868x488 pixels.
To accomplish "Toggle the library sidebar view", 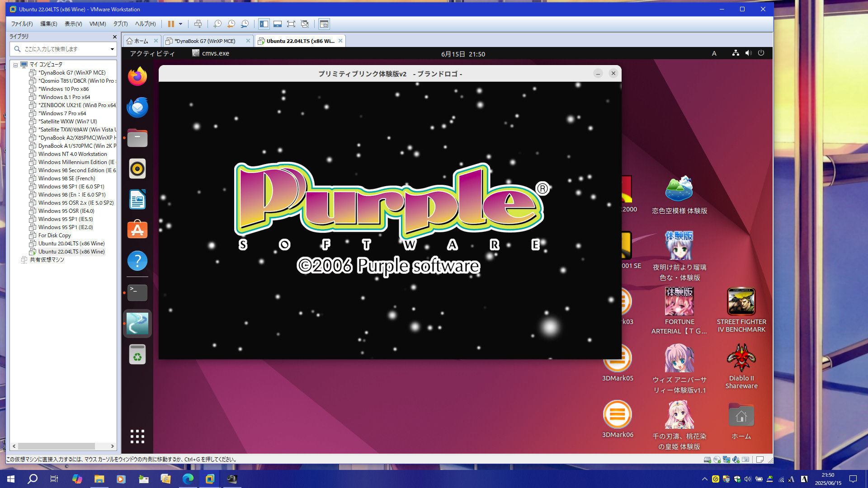I will (x=264, y=24).
